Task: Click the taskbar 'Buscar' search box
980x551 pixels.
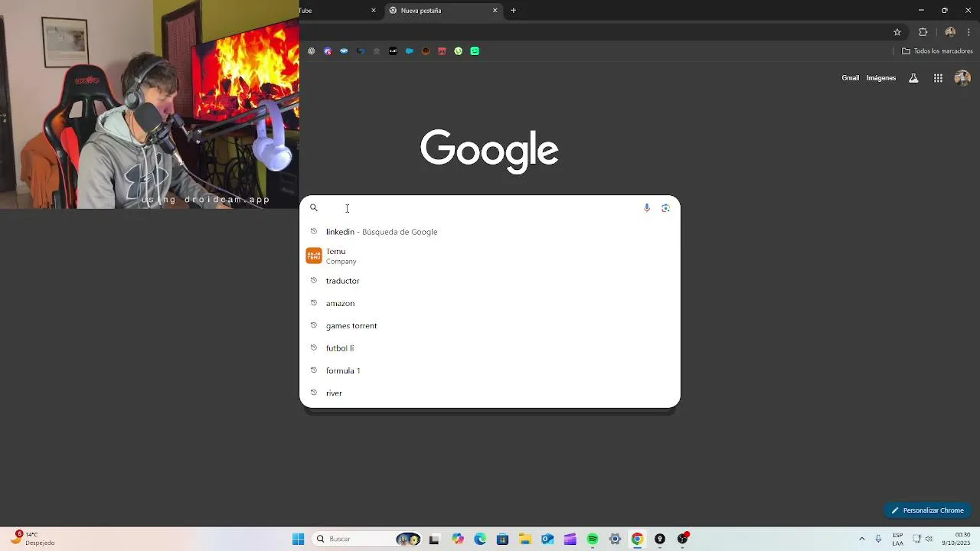Action: (367, 539)
